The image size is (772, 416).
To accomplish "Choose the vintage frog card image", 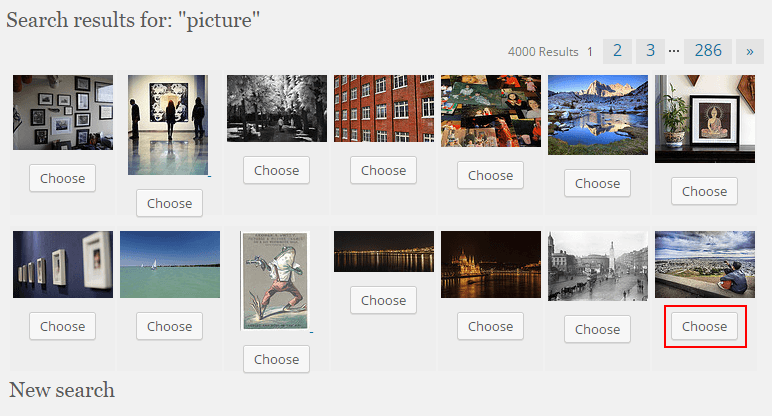I will (x=276, y=359).
